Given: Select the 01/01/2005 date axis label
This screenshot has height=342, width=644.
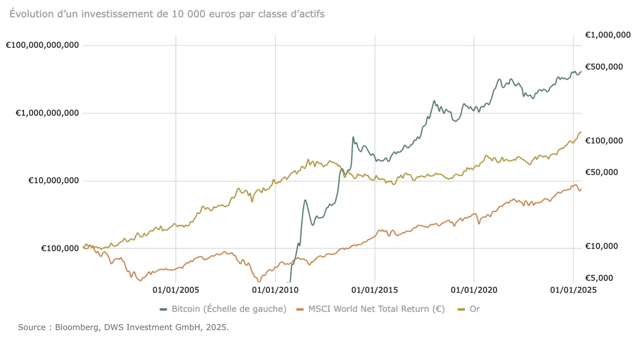Looking at the screenshot, I should click(x=176, y=290).
